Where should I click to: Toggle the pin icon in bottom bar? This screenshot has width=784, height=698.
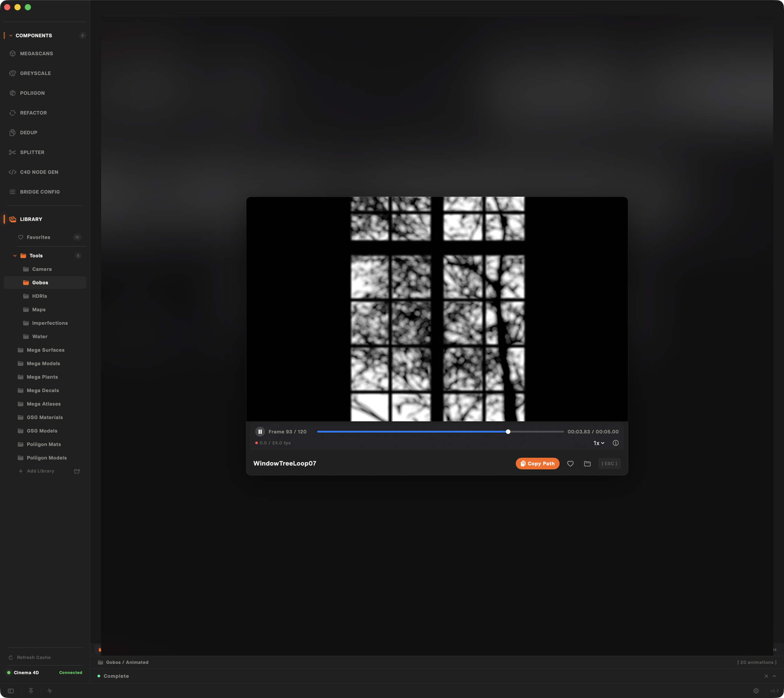tap(31, 691)
